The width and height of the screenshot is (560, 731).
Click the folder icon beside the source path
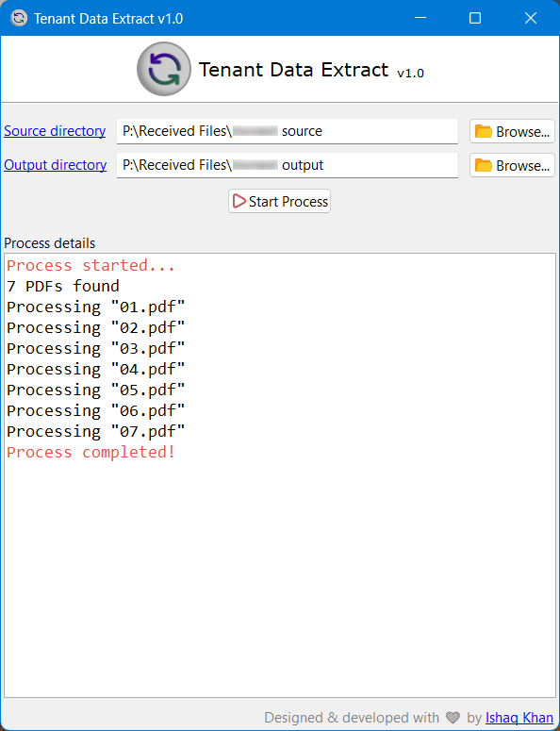click(483, 131)
